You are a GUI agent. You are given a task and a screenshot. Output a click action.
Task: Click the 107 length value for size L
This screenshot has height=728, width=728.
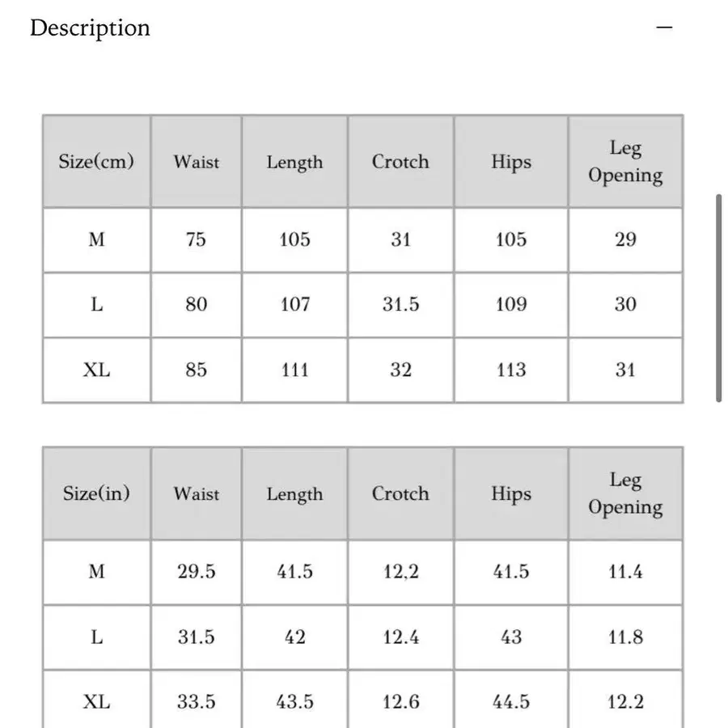[294, 305]
